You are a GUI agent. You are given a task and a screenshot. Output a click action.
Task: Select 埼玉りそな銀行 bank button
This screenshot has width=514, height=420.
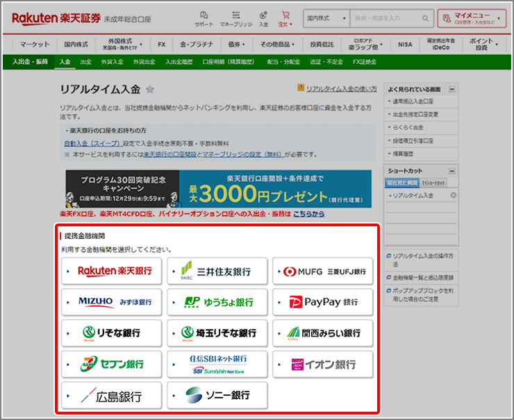pyautogui.click(x=217, y=333)
